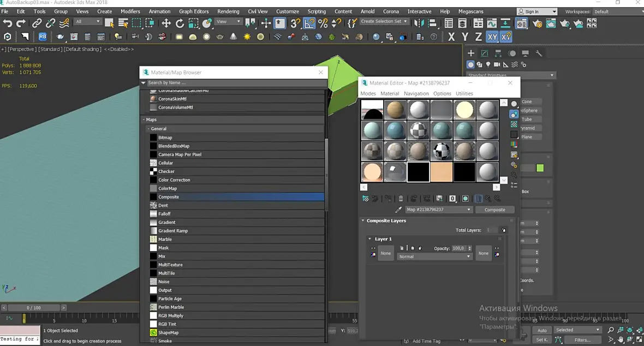The image size is (644, 346).
Task: Select the Cameras category icon
Action: click(497, 64)
